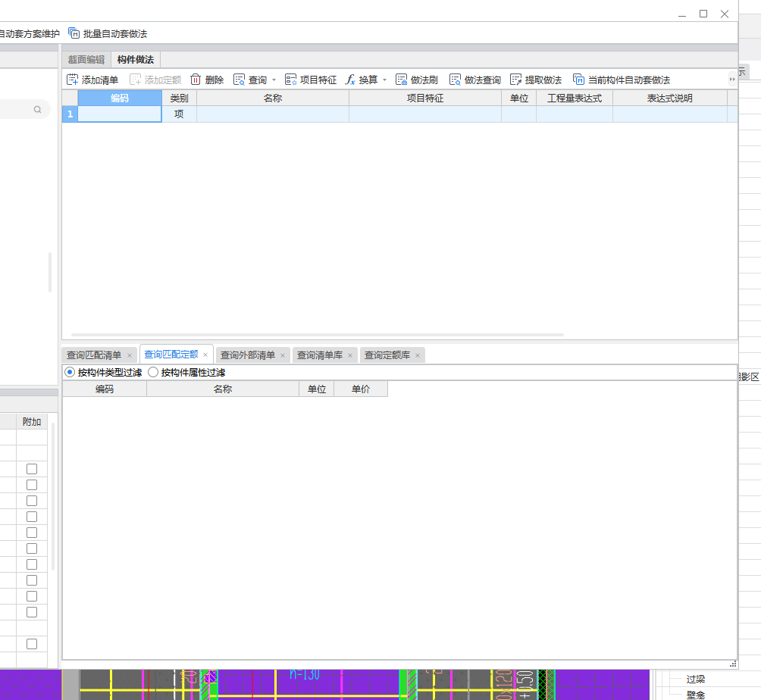The width and height of the screenshot is (761, 700).
Task: Click the 表达式说明 column header
Action: (x=670, y=98)
